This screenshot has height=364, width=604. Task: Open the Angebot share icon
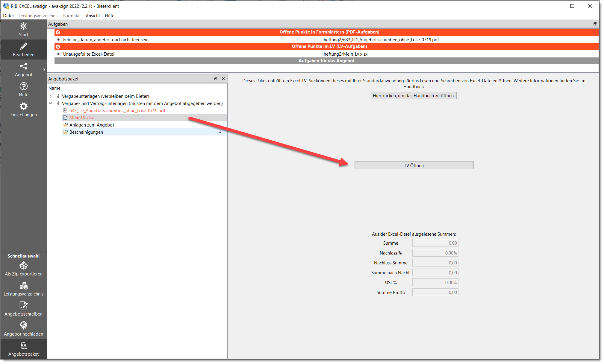23,66
